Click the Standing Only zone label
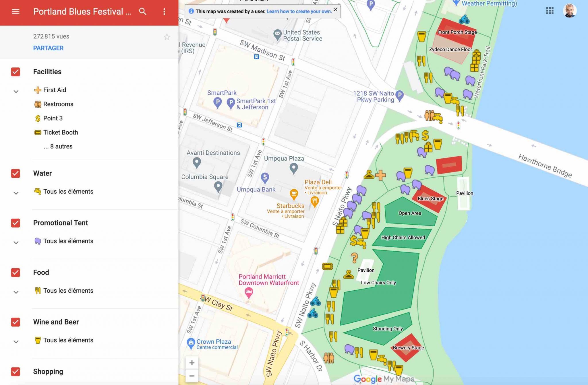This screenshot has height=385, width=588. [388, 329]
